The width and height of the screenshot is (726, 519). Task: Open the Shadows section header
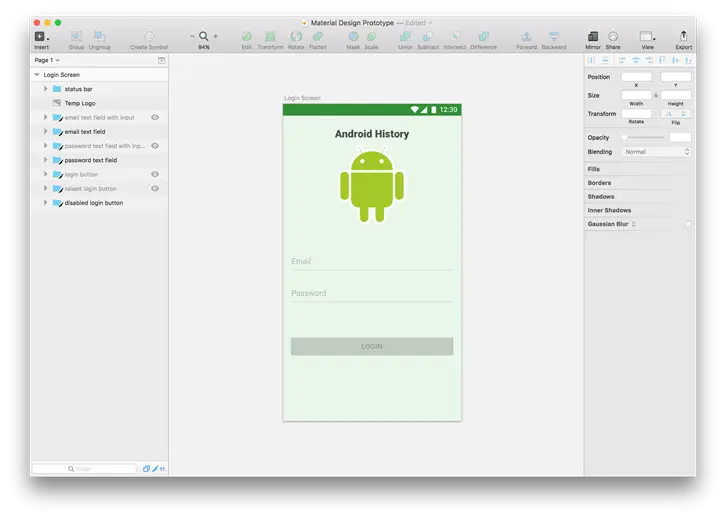coord(601,197)
